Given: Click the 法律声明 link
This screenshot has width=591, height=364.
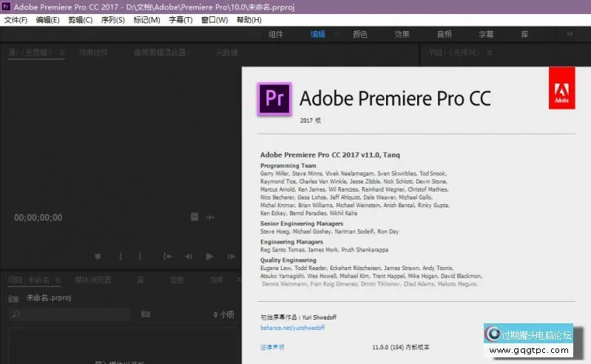Looking at the screenshot, I should [272, 346].
